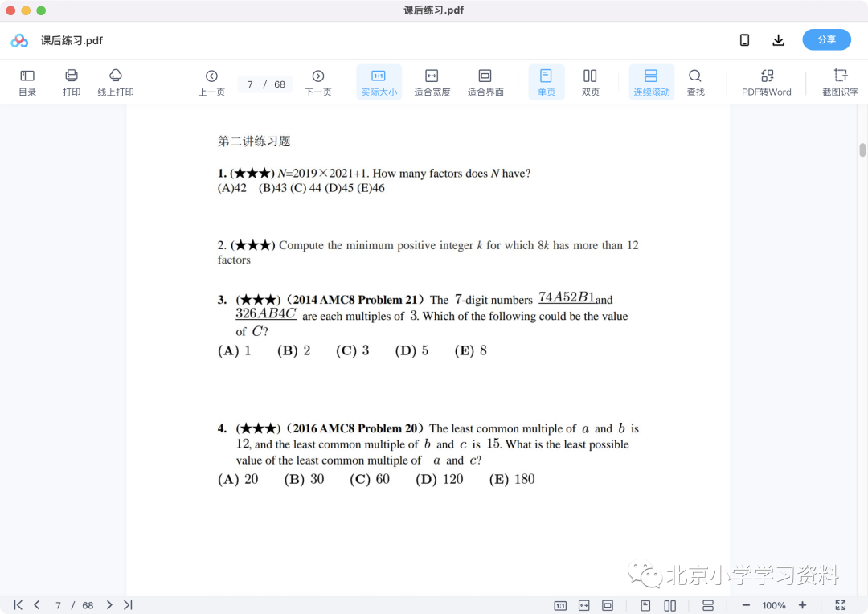This screenshot has width=868, height=614.
Task: Open the 查找 search tool
Action: [x=695, y=83]
